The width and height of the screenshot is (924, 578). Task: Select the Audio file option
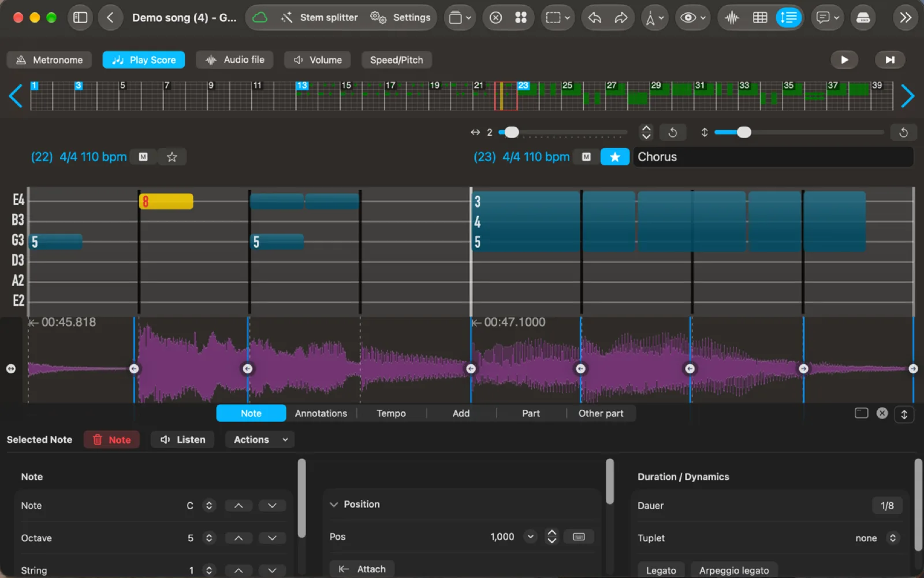[x=234, y=60]
